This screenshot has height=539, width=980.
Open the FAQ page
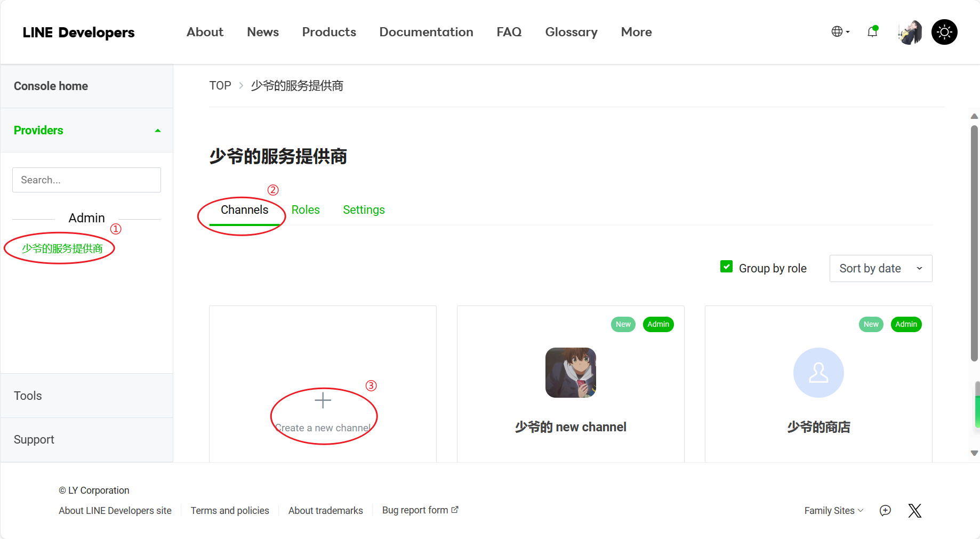pyautogui.click(x=509, y=32)
